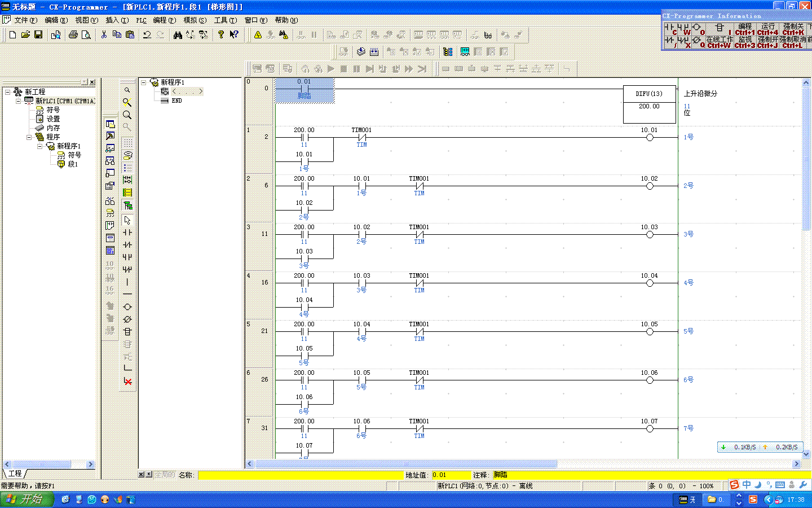This screenshot has height=508, width=812.
Task: Toggle the yellow rung annotations icon
Action: click(x=127, y=192)
